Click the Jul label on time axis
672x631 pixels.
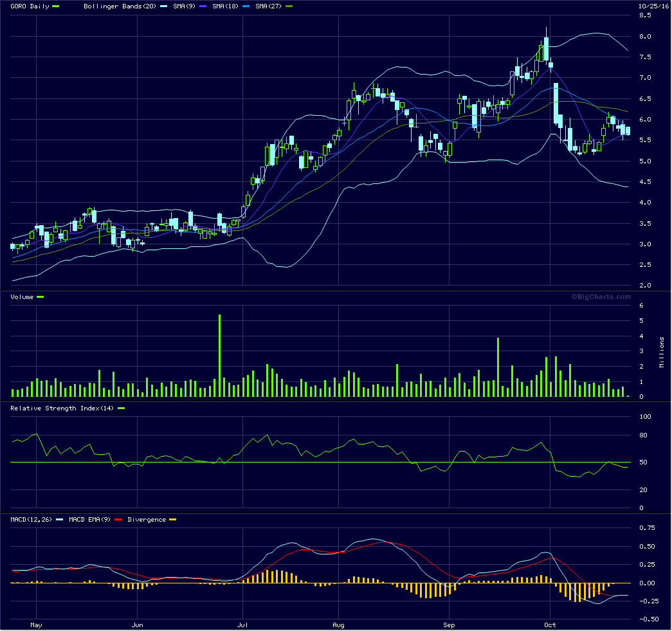[242, 625]
